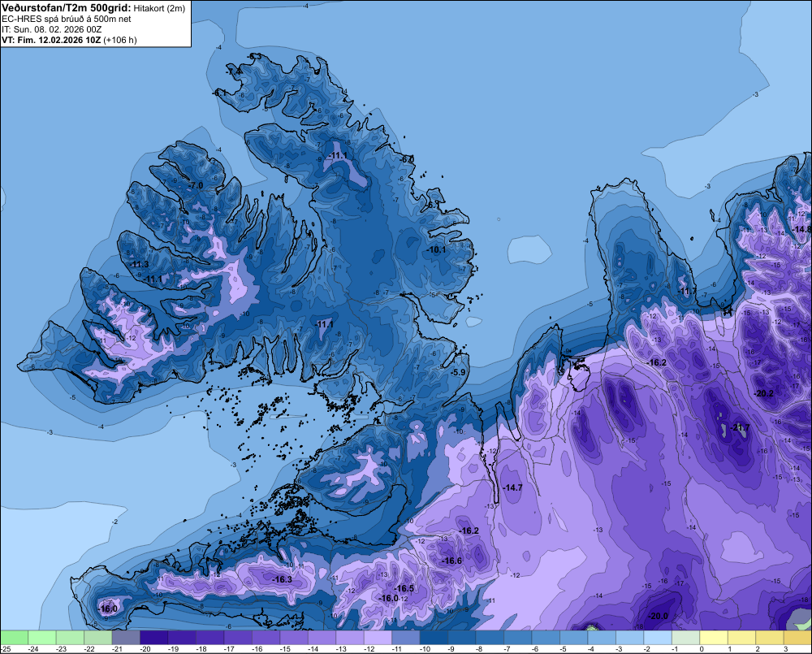Click the lavender swatch between -12 and -11

pos(378,637)
